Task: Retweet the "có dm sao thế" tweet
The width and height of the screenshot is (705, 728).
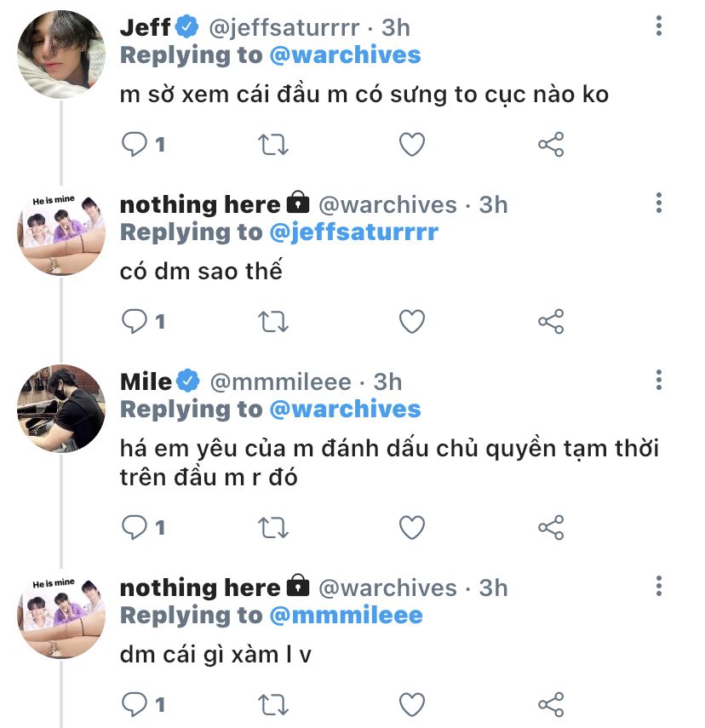Action: (273, 321)
